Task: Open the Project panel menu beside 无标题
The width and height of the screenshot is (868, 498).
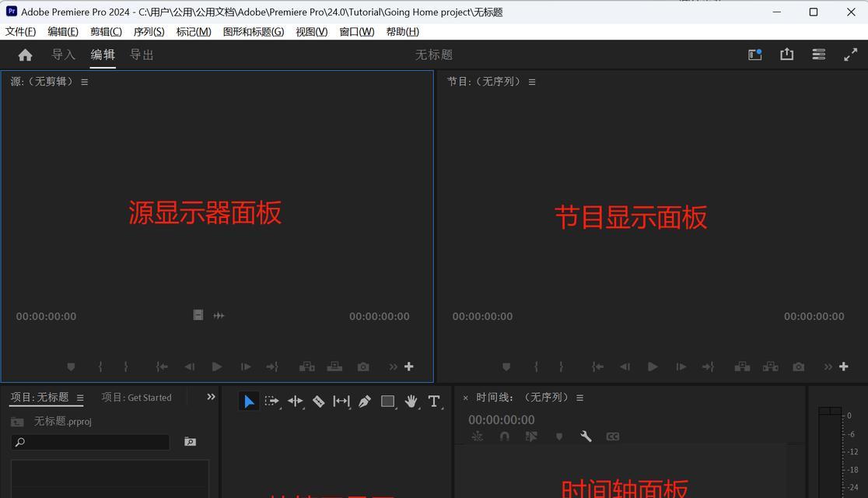Action: [x=80, y=398]
